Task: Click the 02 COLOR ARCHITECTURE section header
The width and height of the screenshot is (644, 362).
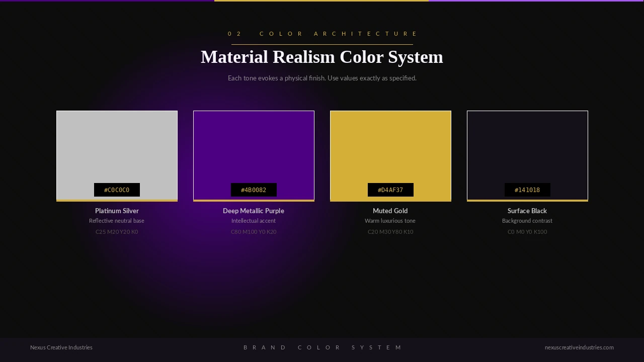Action: (x=322, y=34)
